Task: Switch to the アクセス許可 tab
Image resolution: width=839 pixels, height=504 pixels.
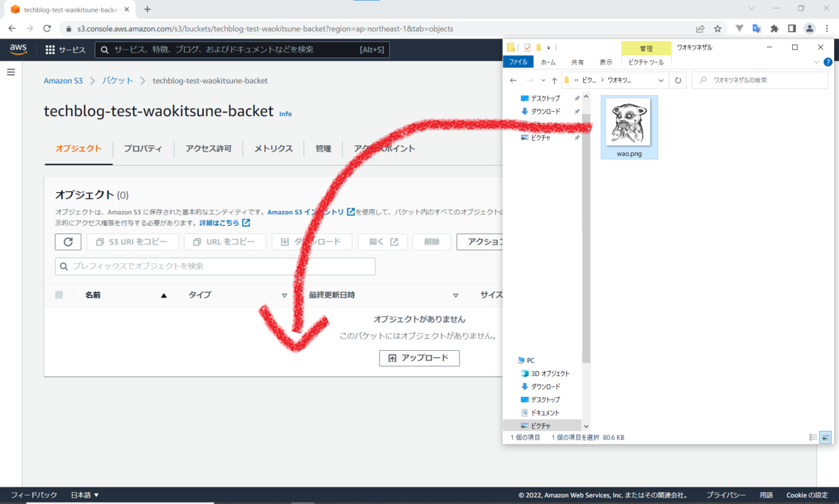Action: click(x=208, y=149)
